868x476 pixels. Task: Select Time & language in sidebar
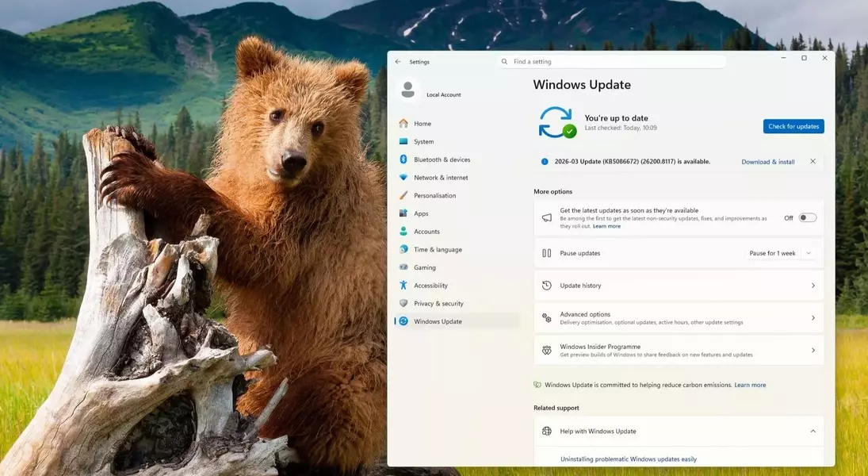coord(438,250)
